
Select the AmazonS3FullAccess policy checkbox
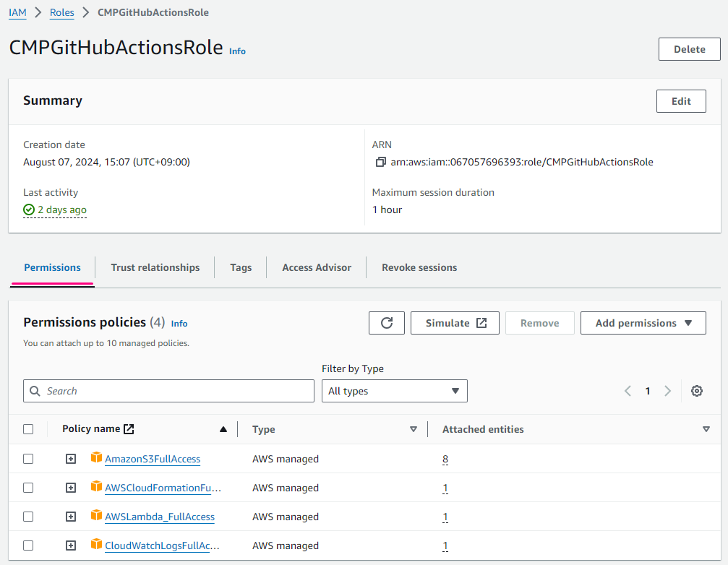coord(28,459)
